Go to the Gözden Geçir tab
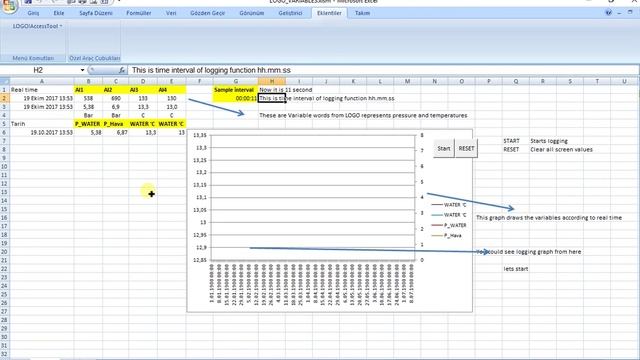Screen dimensions: 640x360 207,13
